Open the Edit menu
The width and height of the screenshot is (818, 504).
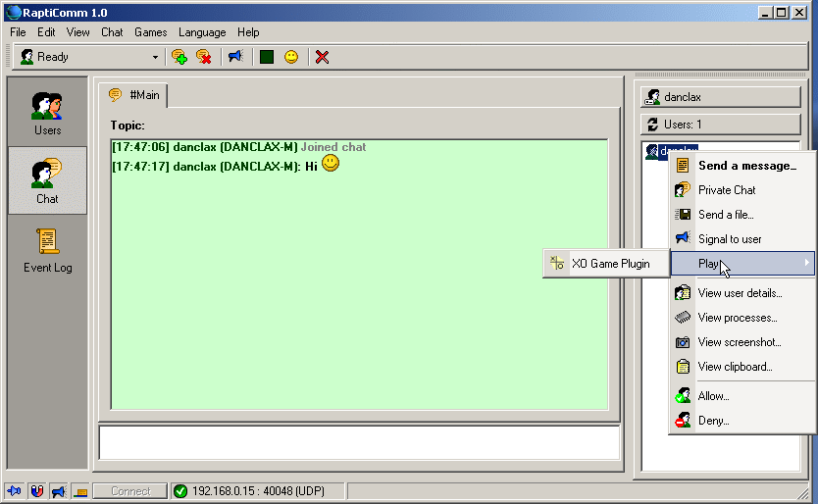[46, 32]
